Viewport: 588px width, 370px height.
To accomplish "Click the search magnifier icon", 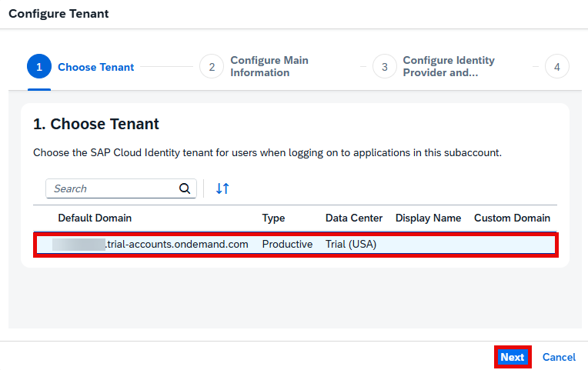I will click(185, 188).
